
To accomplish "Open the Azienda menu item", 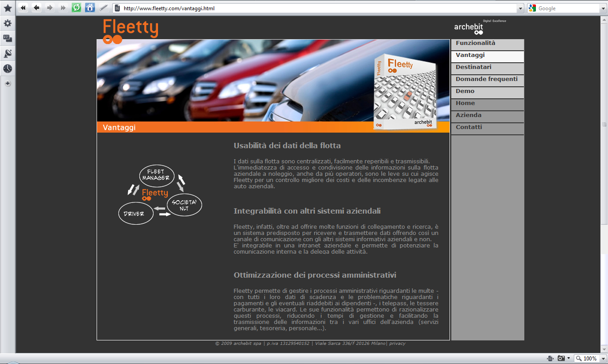I will tap(487, 117).
